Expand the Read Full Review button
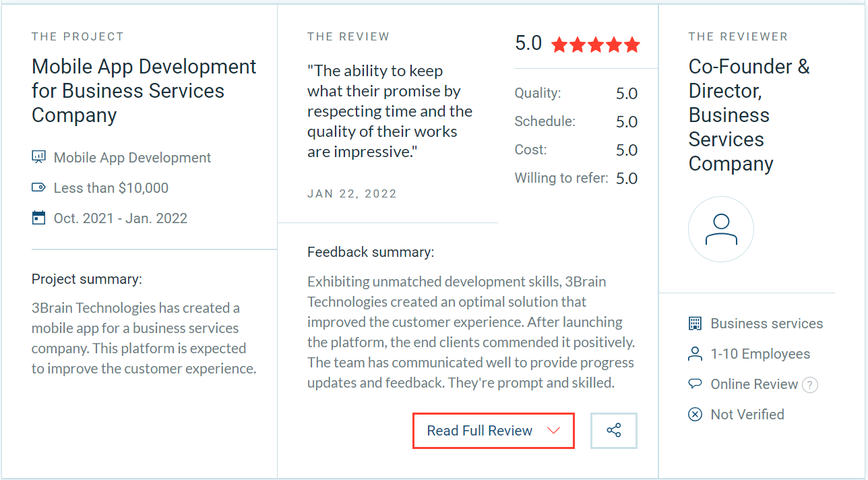Image resolution: width=868 pixels, height=480 pixels. coord(493,431)
